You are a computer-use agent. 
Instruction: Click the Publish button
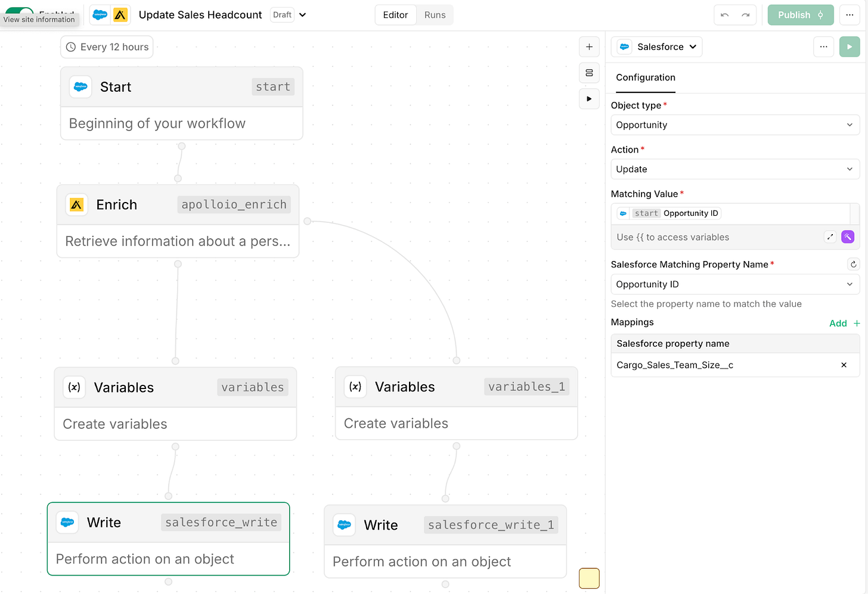click(x=801, y=15)
